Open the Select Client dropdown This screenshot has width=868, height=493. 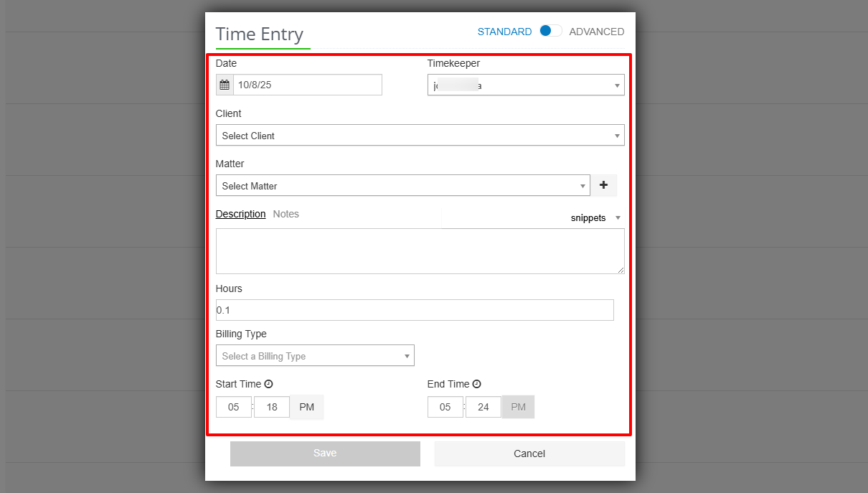click(x=420, y=135)
